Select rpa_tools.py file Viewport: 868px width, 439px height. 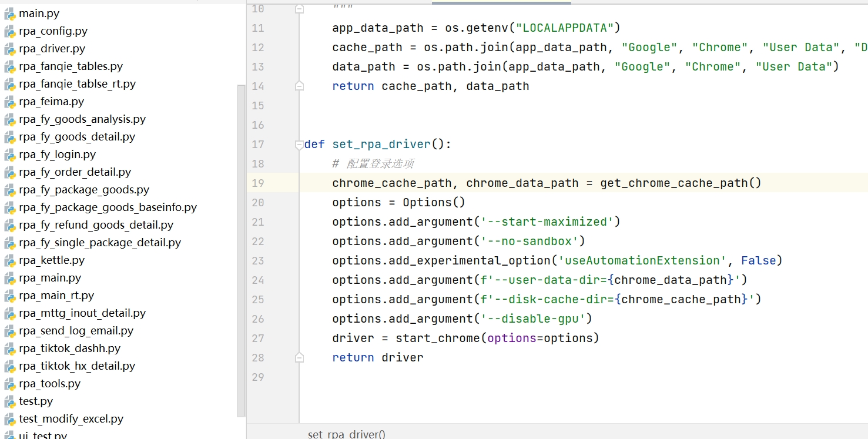point(49,383)
